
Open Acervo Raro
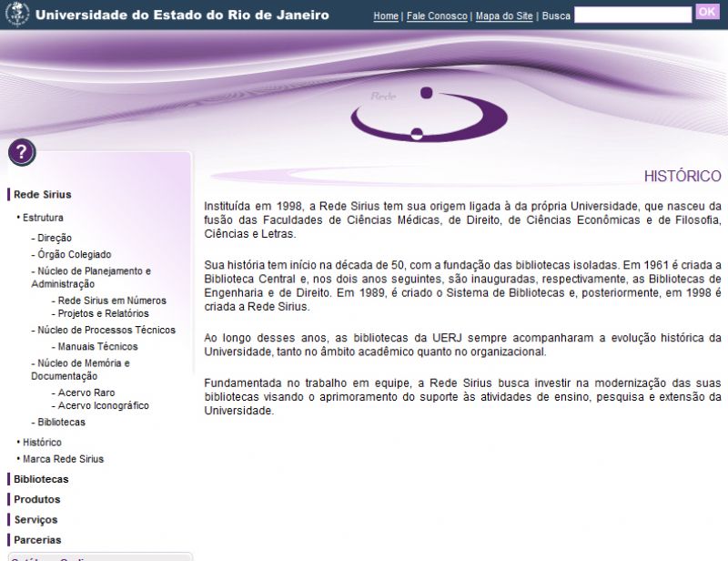click(86, 393)
